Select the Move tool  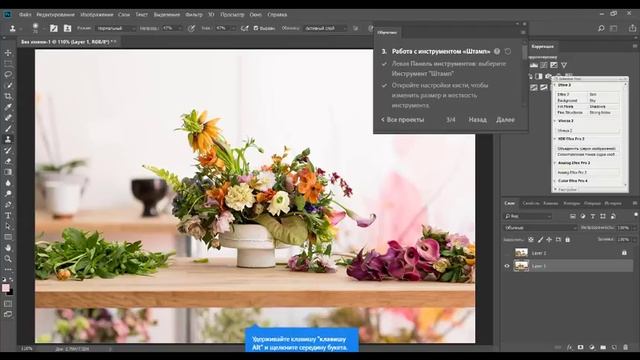pyautogui.click(x=8, y=53)
